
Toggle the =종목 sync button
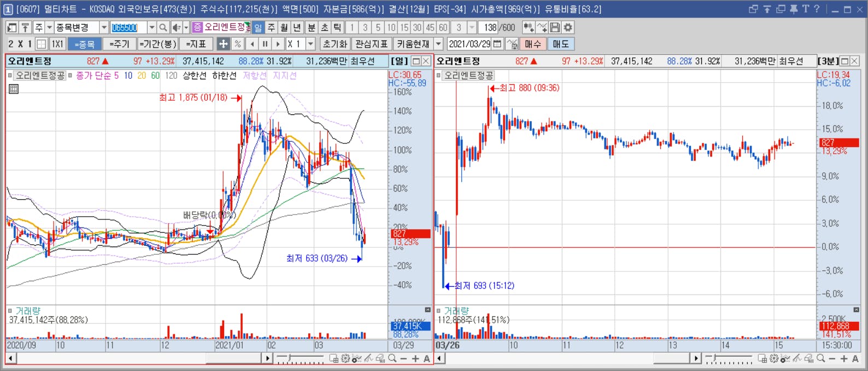coord(85,44)
